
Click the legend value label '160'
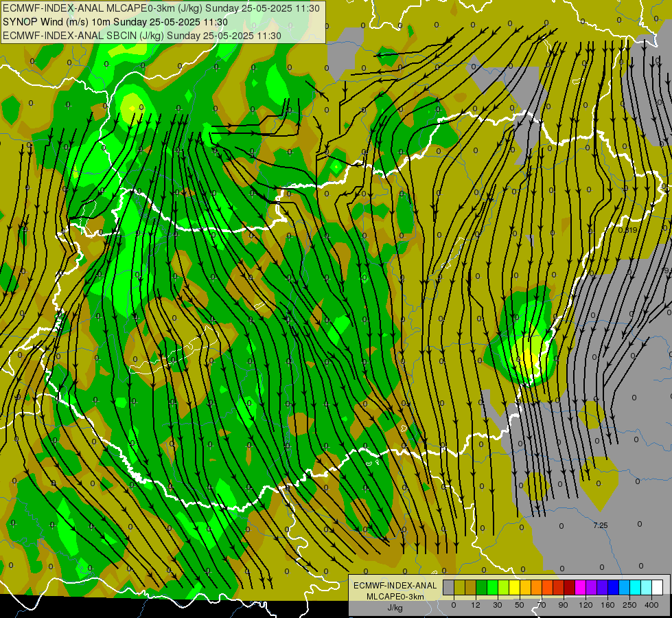(x=607, y=605)
